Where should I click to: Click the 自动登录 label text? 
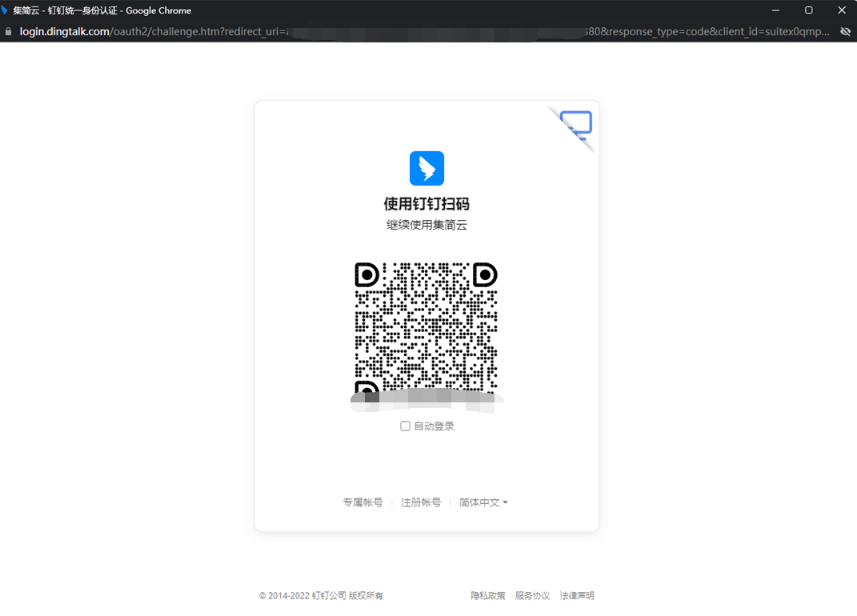click(x=434, y=426)
